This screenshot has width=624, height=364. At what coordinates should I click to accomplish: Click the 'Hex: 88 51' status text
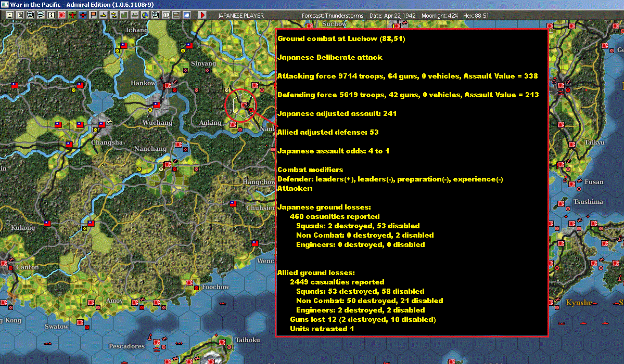click(x=476, y=16)
